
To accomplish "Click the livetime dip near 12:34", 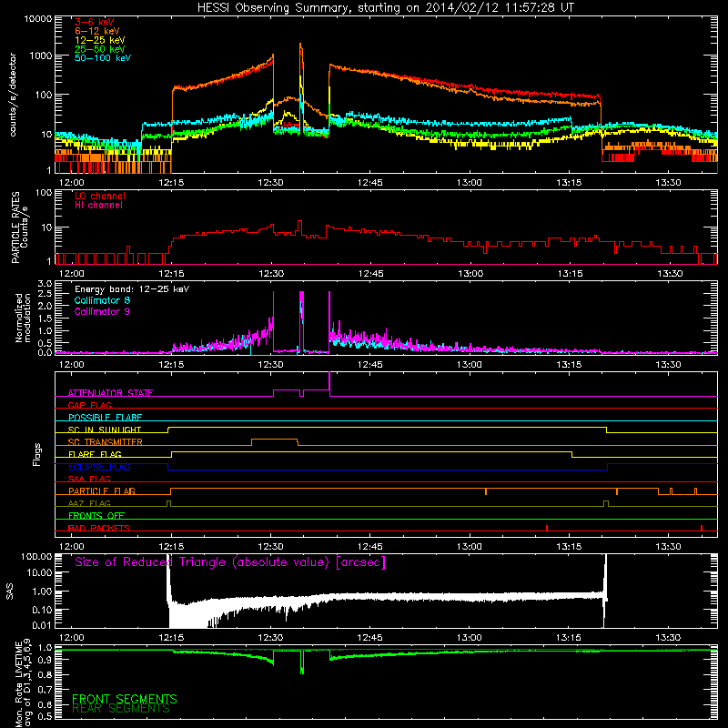I will point(302,662).
